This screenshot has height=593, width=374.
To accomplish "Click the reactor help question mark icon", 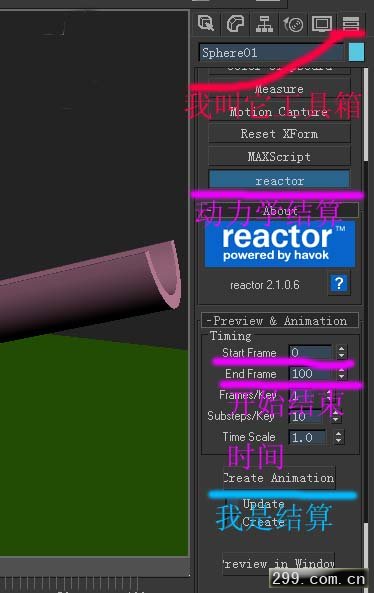I will point(339,283).
